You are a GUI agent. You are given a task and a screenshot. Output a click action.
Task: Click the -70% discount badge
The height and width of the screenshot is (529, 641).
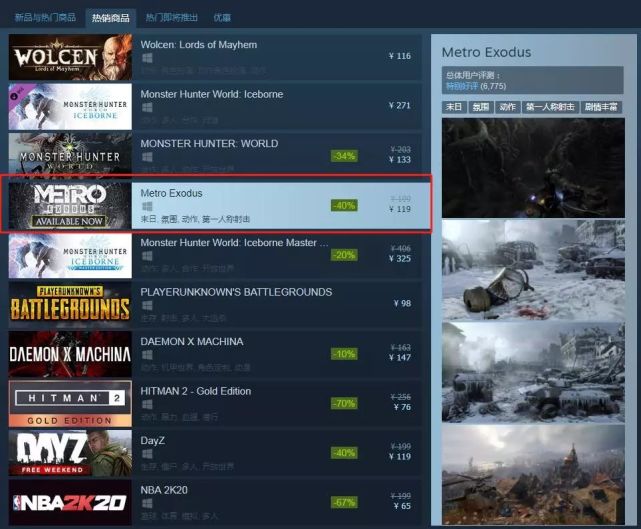pyautogui.click(x=344, y=403)
